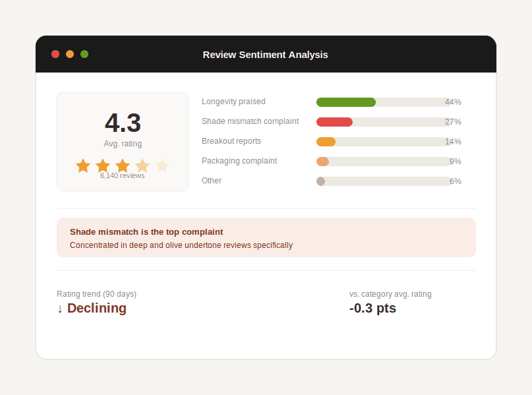Click the 14% value
The width and height of the screenshot is (532, 395).
coord(453,142)
